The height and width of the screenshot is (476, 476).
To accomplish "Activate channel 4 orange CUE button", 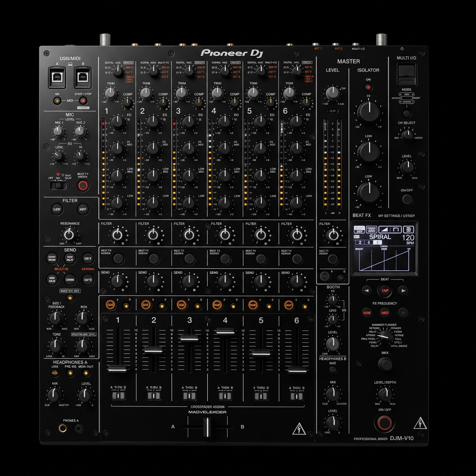I will (217, 305).
